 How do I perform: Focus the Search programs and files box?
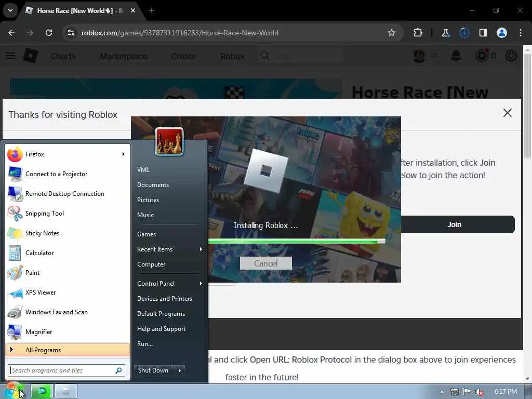coord(66,370)
